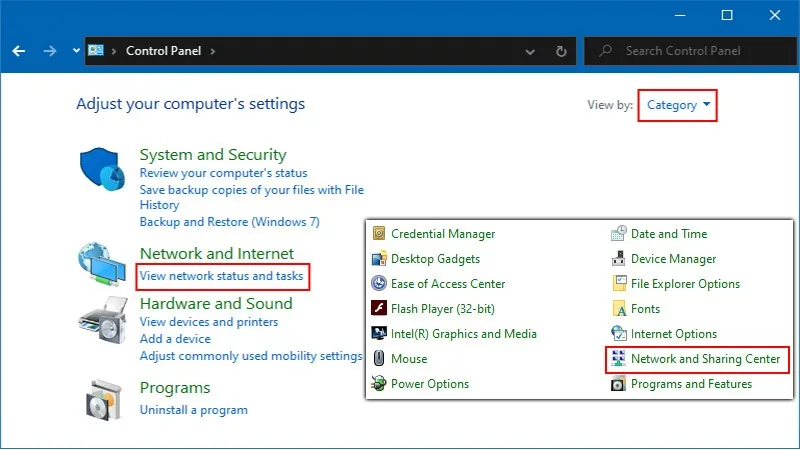
Task: Open the View by Category dropdown
Action: pyautogui.click(x=679, y=105)
